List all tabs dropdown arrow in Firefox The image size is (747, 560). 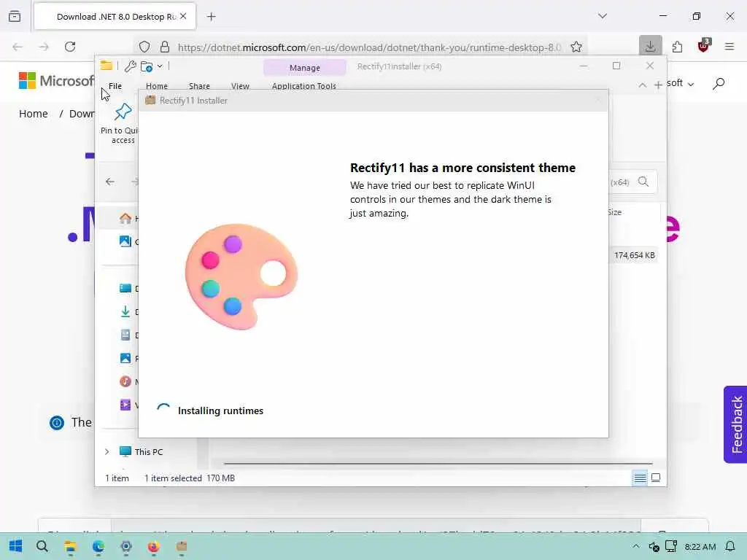click(x=603, y=16)
